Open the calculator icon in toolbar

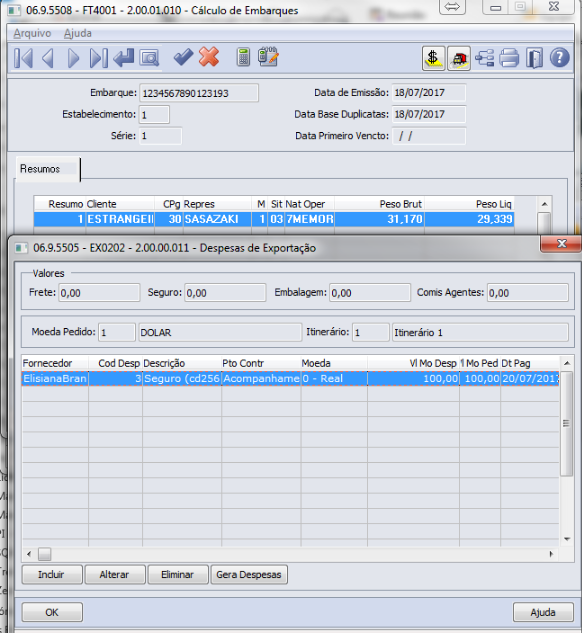pos(243,57)
